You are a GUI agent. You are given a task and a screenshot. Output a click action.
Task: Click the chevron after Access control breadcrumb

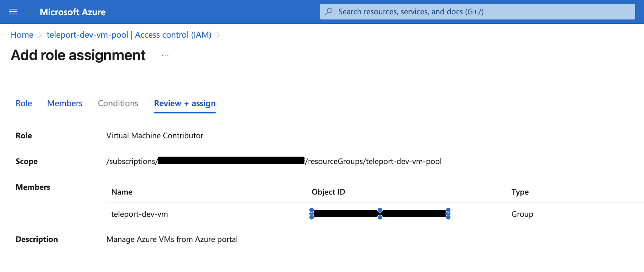point(218,35)
